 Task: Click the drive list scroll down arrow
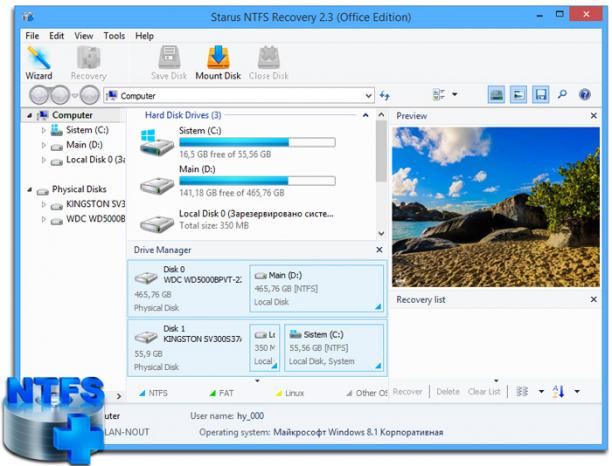pos(381,234)
